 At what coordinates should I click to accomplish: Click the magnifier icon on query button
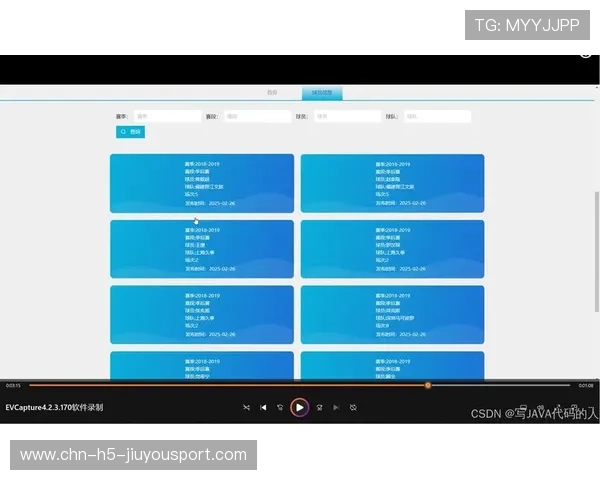coord(124,131)
